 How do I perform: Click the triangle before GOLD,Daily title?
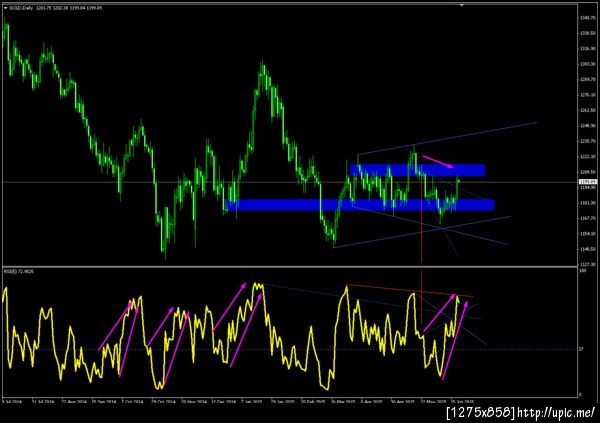[x=6, y=8]
